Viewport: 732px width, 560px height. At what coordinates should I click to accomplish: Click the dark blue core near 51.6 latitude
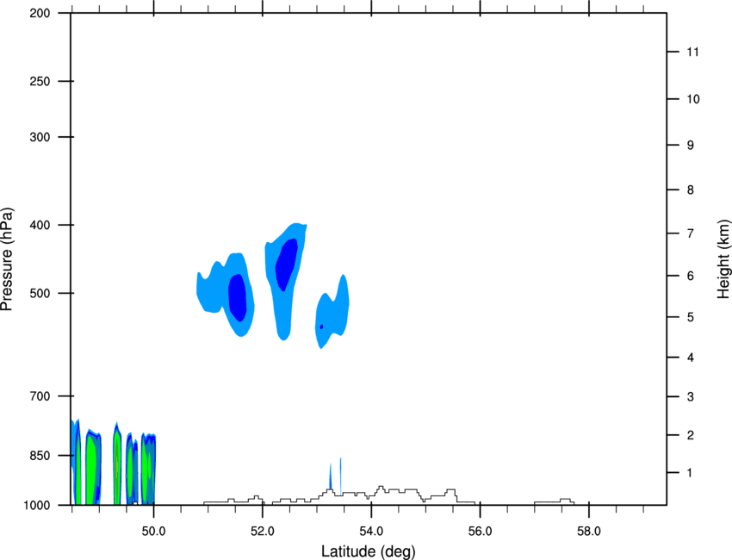pyautogui.click(x=237, y=297)
